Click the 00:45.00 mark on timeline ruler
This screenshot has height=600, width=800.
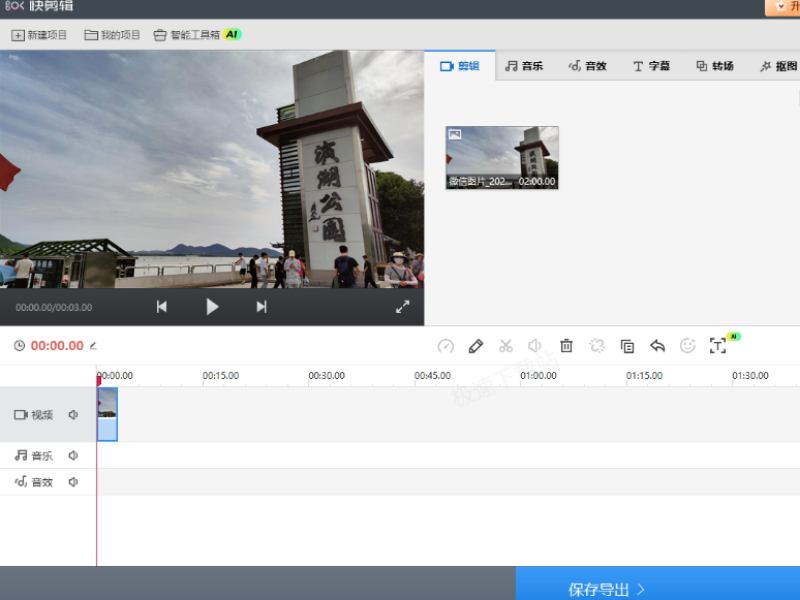coord(433,376)
